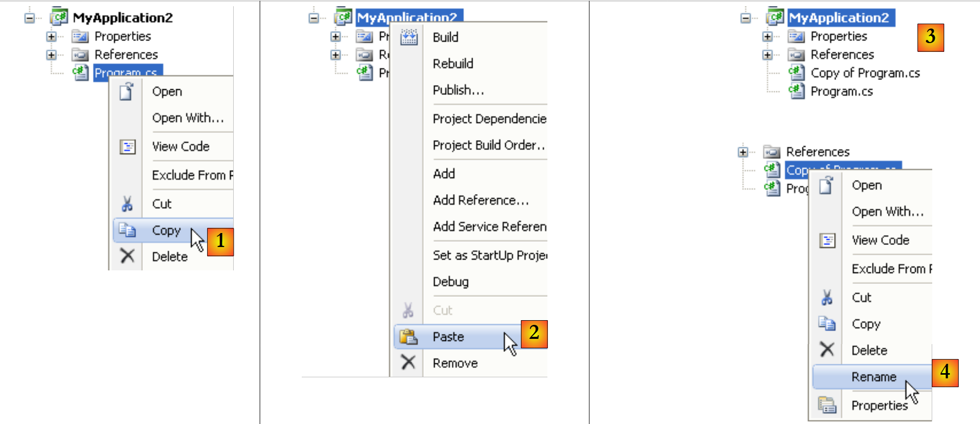Click Add Reference... menu entry
This screenshot has height=424, width=980.
click(480, 200)
